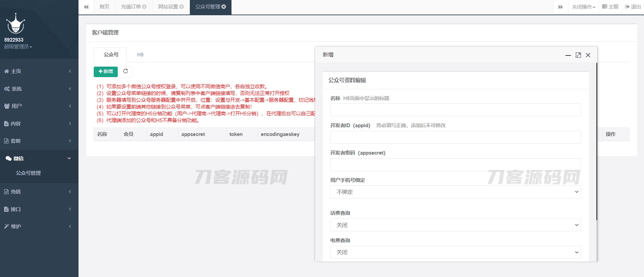Click the 开发者ID (appid) input field
644x277 pixels.
click(x=455, y=137)
